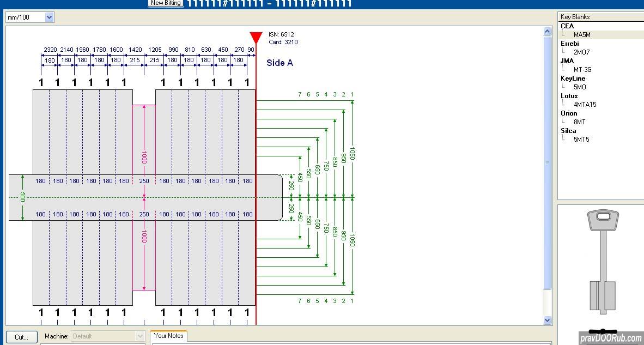Expand the CEA manufacturer group
Screen dimensions: 644x345
pos(567,26)
